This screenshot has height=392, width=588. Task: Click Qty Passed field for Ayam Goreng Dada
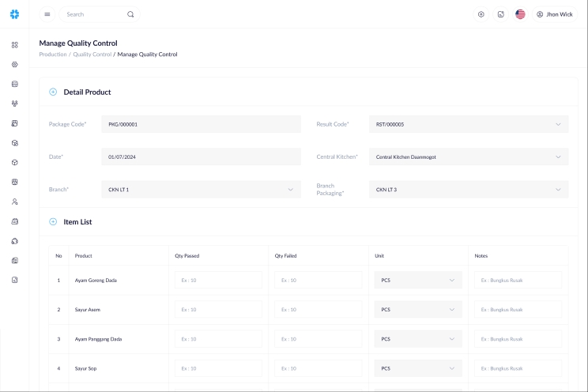tap(218, 281)
